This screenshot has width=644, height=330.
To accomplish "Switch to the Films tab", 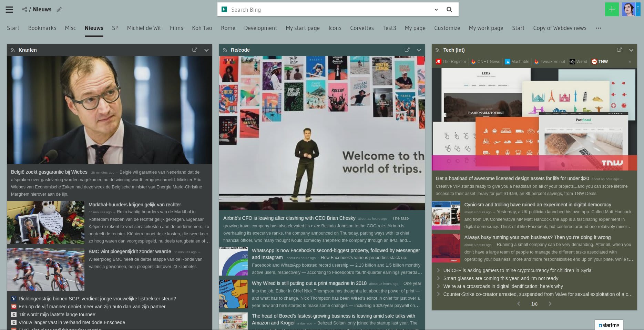I will pos(176,28).
